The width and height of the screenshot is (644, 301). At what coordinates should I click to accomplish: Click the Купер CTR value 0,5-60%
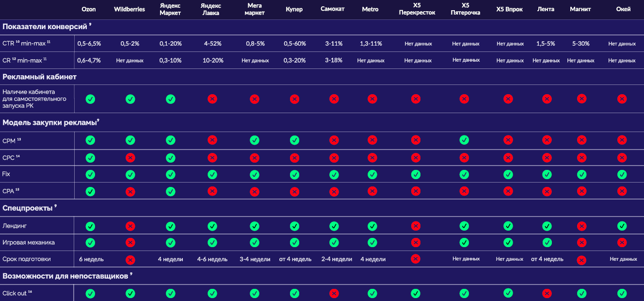click(295, 44)
